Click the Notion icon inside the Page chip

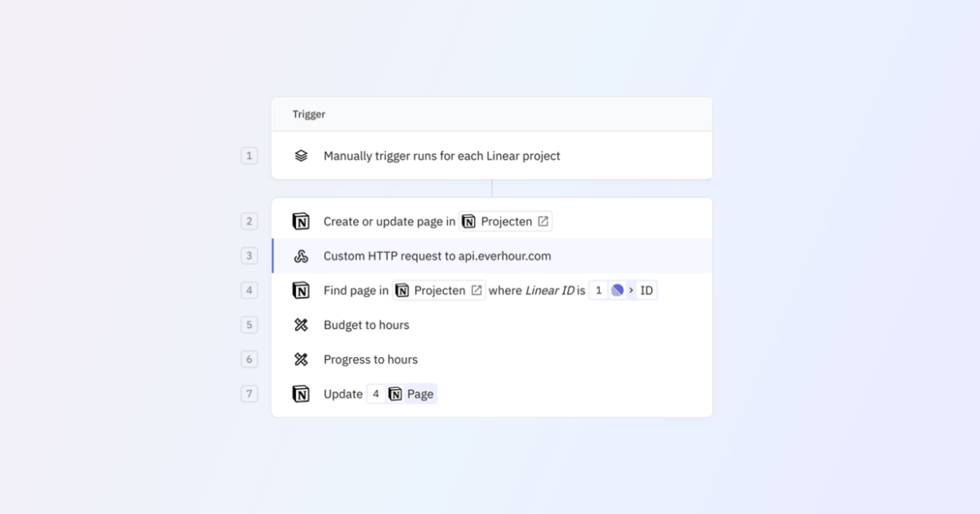click(x=395, y=393)
